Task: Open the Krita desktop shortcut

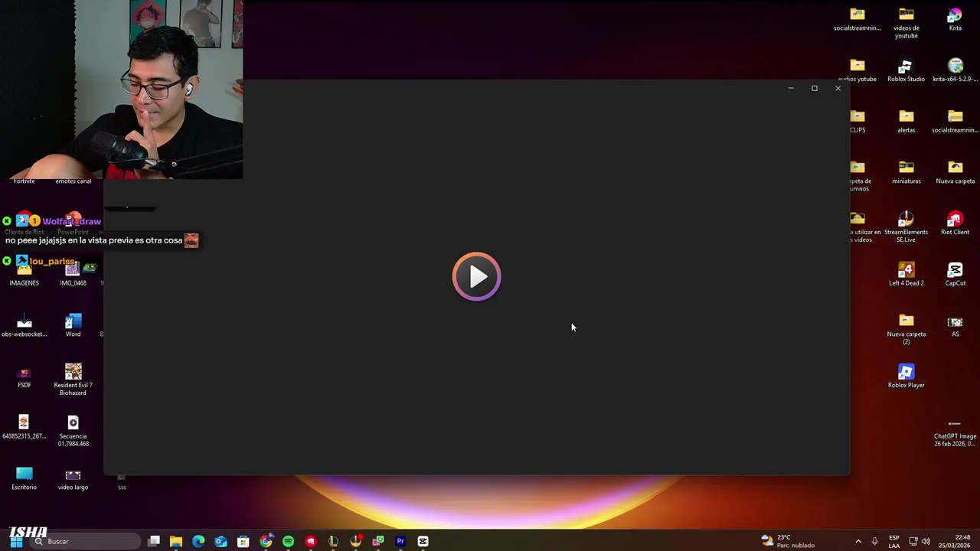Action: (955, 20)
